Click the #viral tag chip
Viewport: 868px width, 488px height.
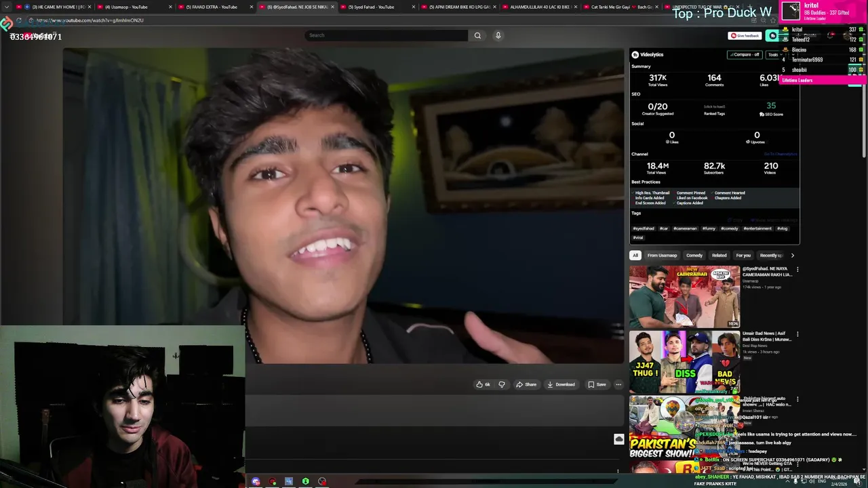point(638,238)
